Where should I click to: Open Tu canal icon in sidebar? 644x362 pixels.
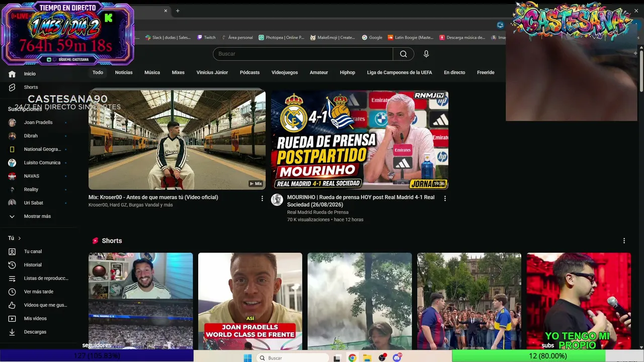(12, 251)
